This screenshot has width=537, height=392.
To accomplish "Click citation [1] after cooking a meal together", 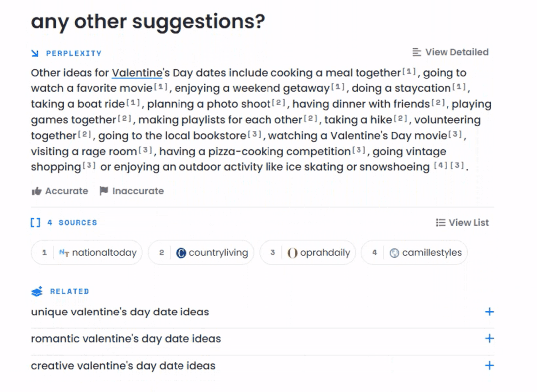I will 409,72.
